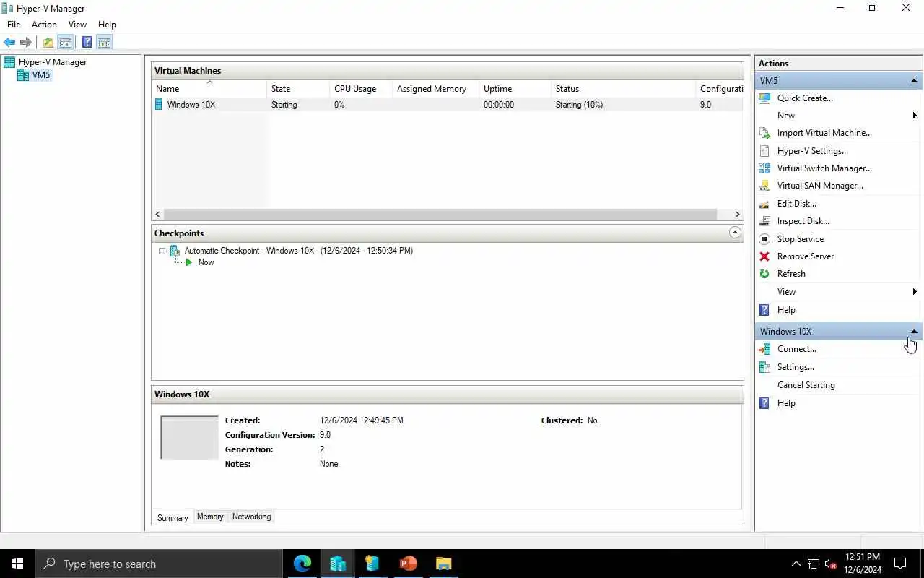The width and height of the screenshot is (924, 578).
Task: Switch to the Networking tab
Action: pos(252,517)
